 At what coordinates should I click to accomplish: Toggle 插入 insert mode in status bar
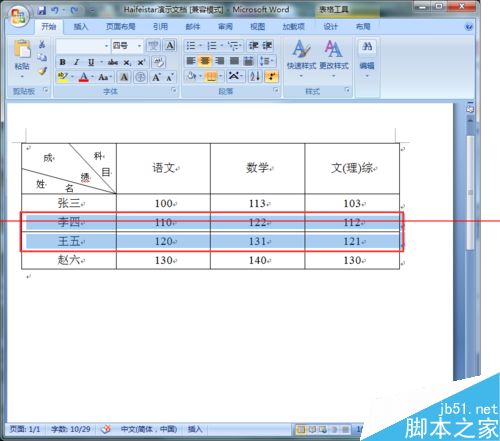pyautogui.click(x=195, y=429)
